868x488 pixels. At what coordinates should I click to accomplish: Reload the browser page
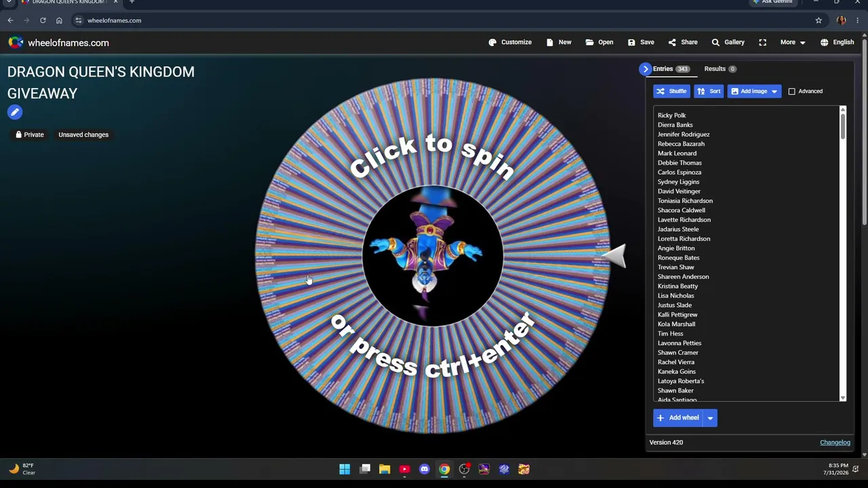pos(43,20)
